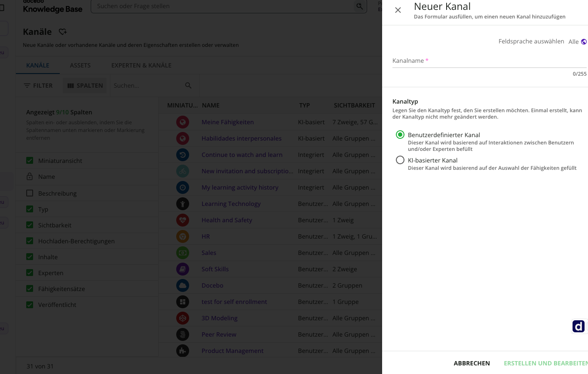Click Erstellen und Bearbeiten button

[546, 363]
